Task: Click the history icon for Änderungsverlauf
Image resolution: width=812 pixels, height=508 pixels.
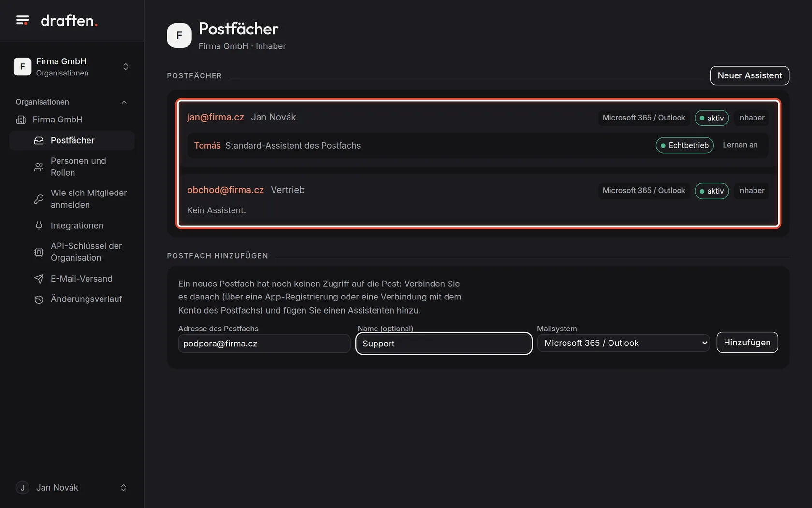Action: [39, 299]
